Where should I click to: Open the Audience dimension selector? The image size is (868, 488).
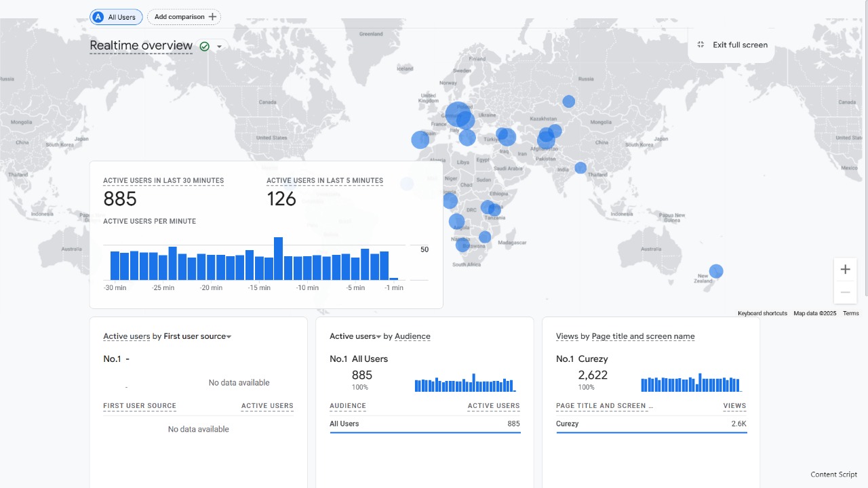tap(412, 336)
